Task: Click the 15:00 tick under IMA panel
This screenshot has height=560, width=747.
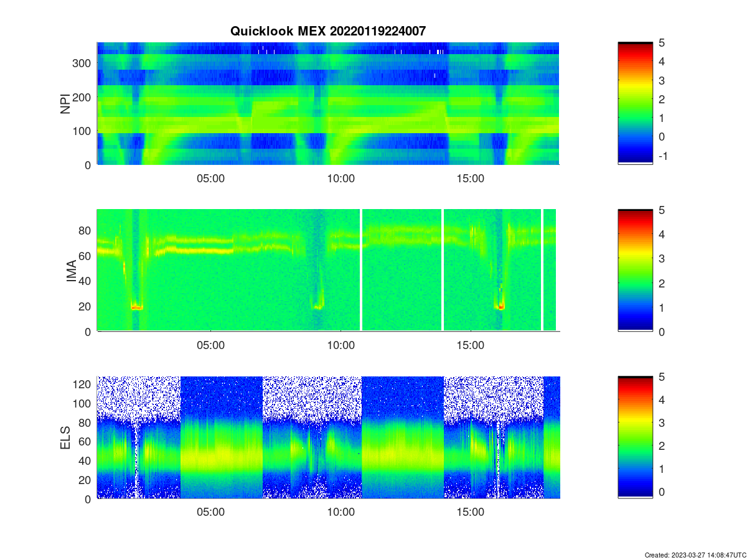Action: tap(471, 345)
